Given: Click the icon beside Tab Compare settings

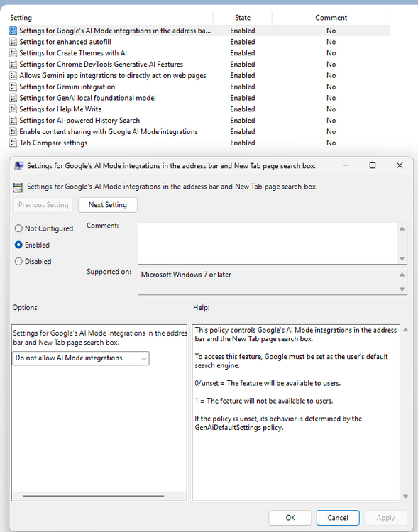Looking at the screenshot, I should click(13, 143).
